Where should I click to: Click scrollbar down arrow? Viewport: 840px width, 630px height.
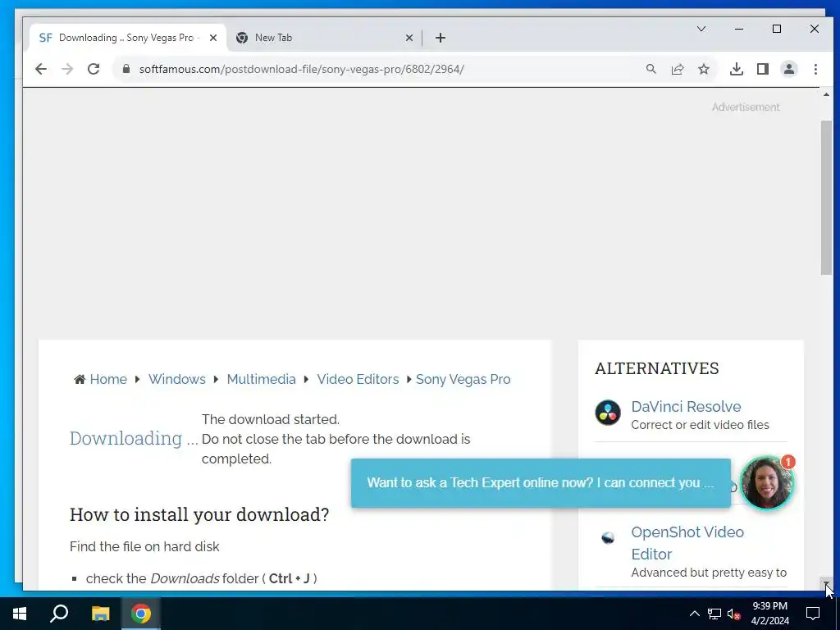pyautogui.click(x=826, y=583)
